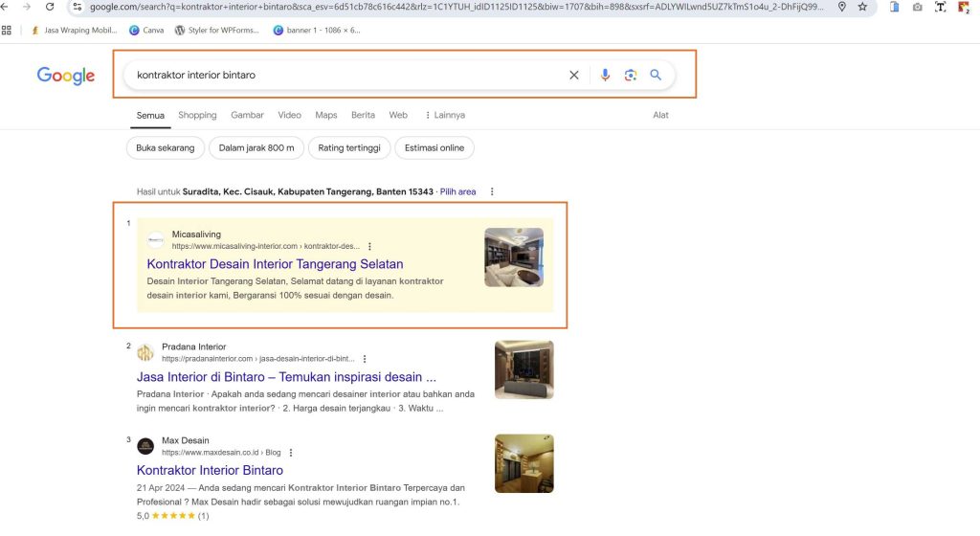Viewport: 980px width, 536px height.
Task: Clear the search query with the X icon
Action: click(574, 75)
